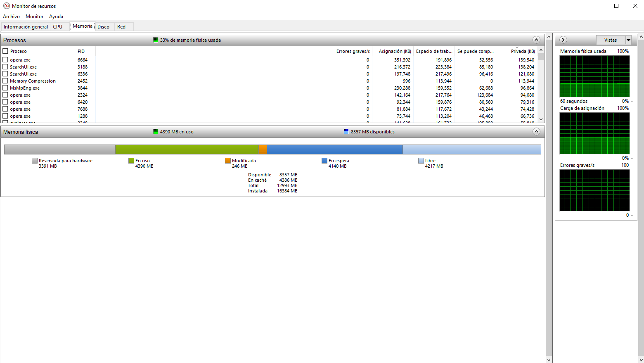Click the Errores graves/s graph
The height and width of the screenshot is (363, 644).
click(x=594, y=190)
